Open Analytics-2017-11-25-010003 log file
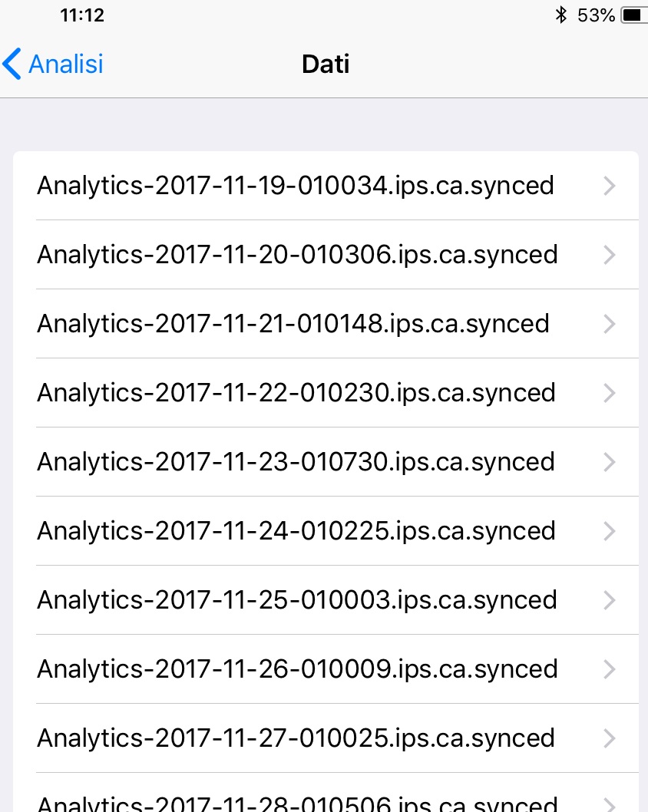 click(x=297, y=600)
